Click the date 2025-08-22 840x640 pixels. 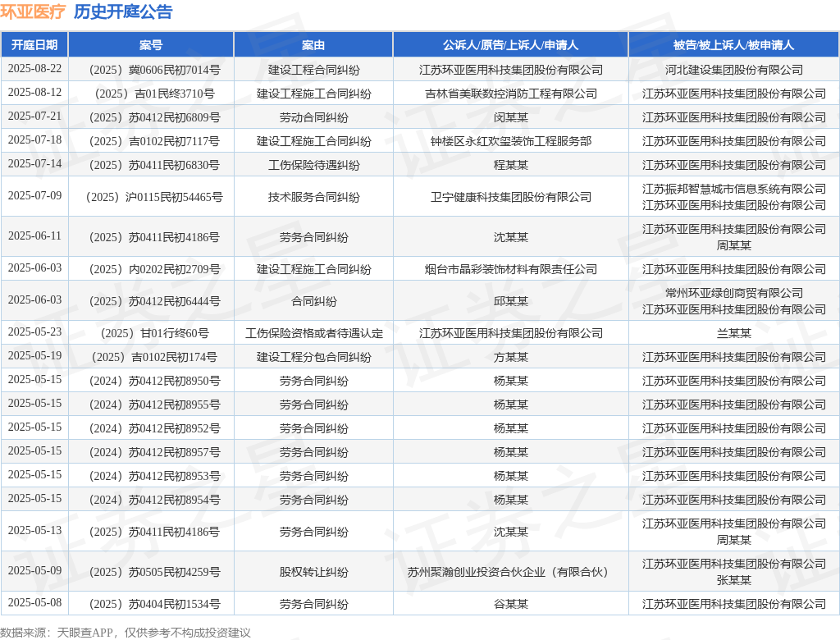pyautogui.click(x=34, y=69)
